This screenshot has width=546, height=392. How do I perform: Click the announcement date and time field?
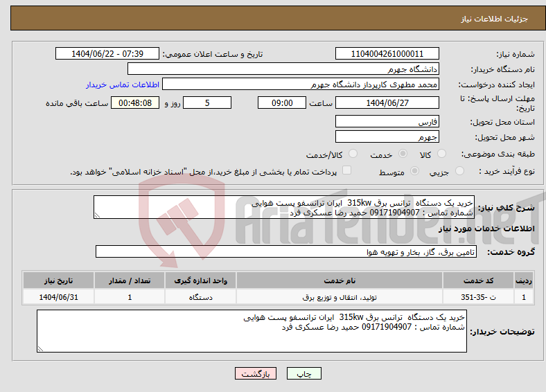[107, 53]
